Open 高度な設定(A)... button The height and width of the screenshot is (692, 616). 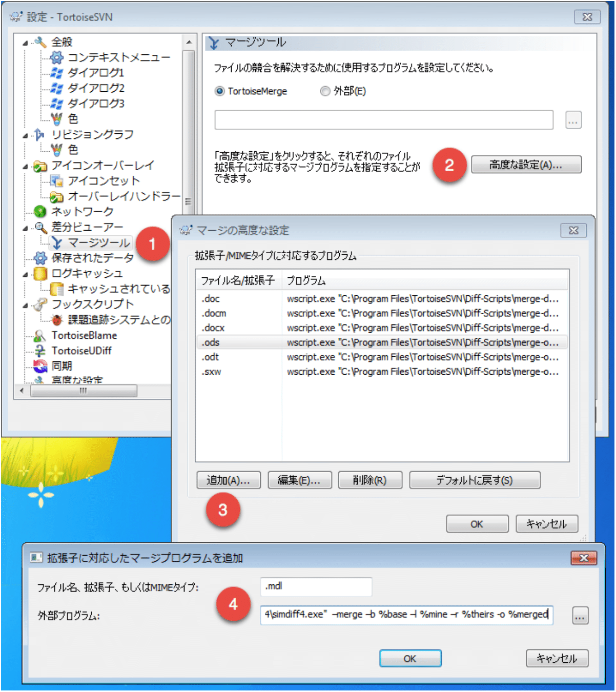point(526,165)
